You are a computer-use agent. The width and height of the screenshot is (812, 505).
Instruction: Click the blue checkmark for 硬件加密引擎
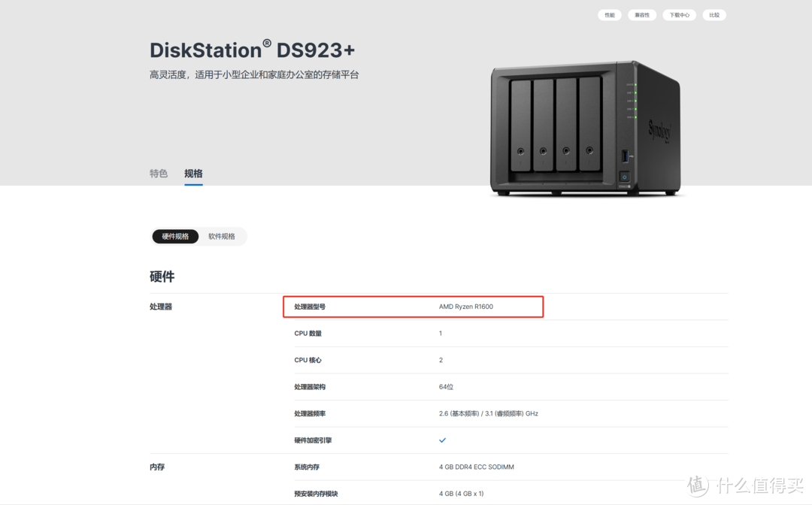coord(442,440)
